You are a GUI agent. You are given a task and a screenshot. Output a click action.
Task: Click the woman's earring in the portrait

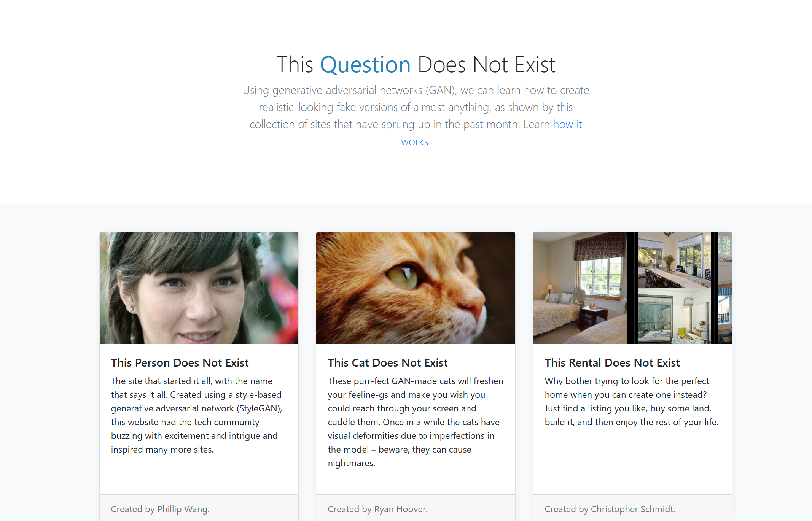(132, 309)
